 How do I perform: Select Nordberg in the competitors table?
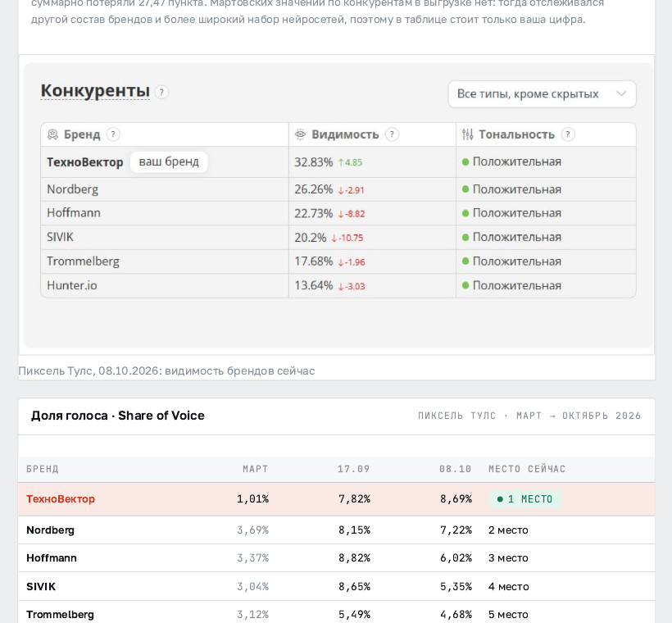click(72, 189)
